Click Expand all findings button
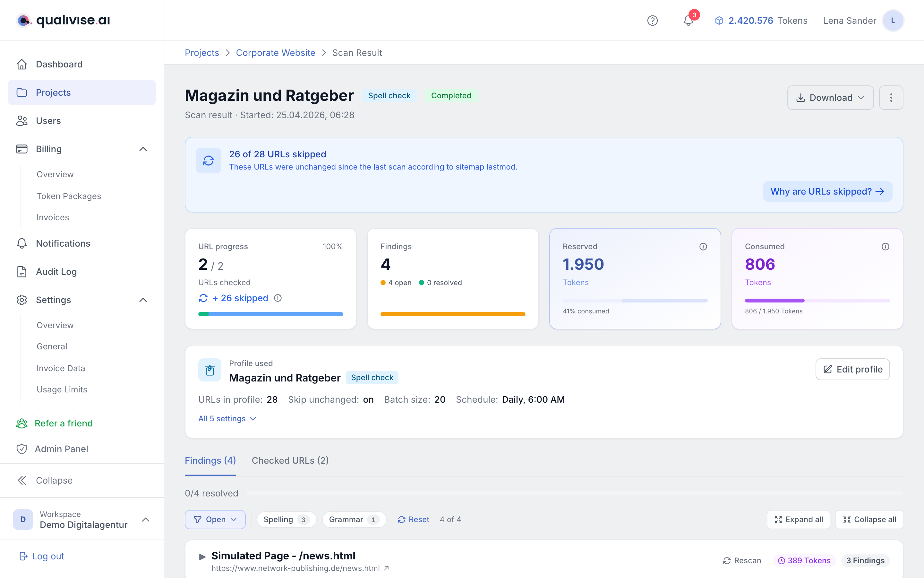This screenshot has width=924, height=578. 798,520
